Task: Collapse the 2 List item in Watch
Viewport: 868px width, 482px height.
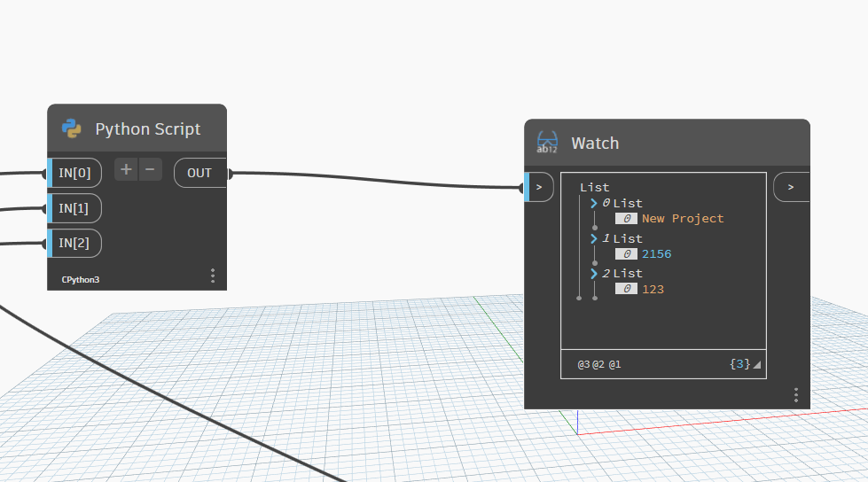Action: pos(594,274)
